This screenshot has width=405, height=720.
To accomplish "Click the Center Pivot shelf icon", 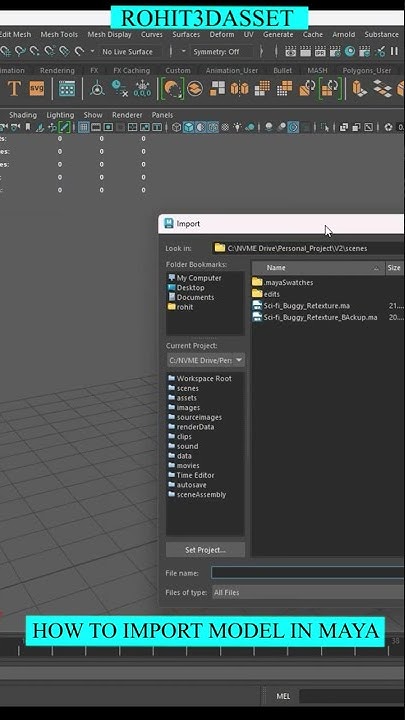I will pyautogui.click(x=97, y=88).
